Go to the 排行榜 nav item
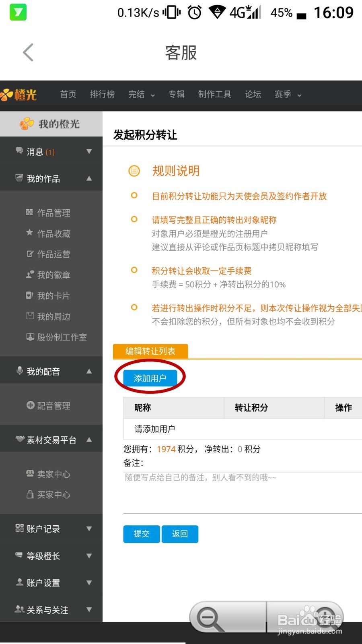The image size is (362, 644). pyautogui.click(x=102, y=95)
